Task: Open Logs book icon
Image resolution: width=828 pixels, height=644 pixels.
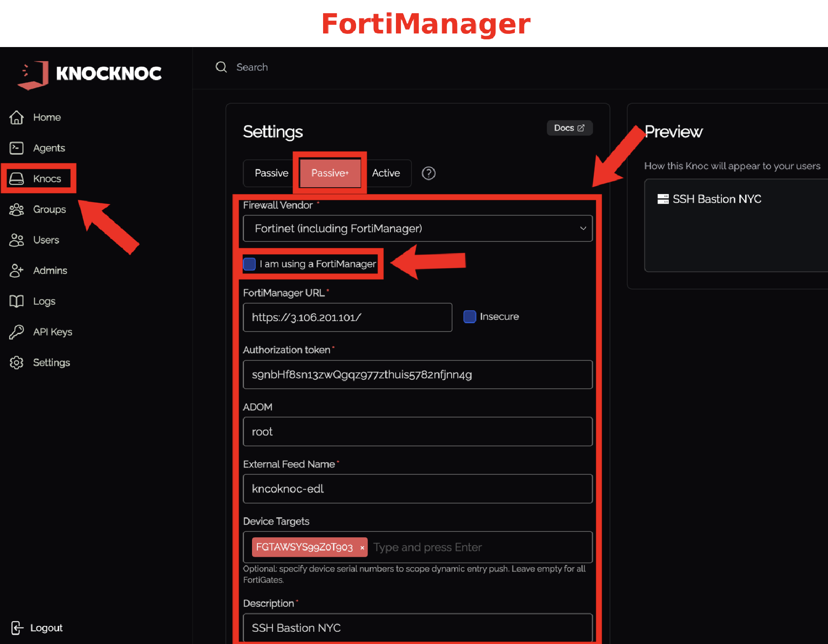Action: (x=17, y=301)
